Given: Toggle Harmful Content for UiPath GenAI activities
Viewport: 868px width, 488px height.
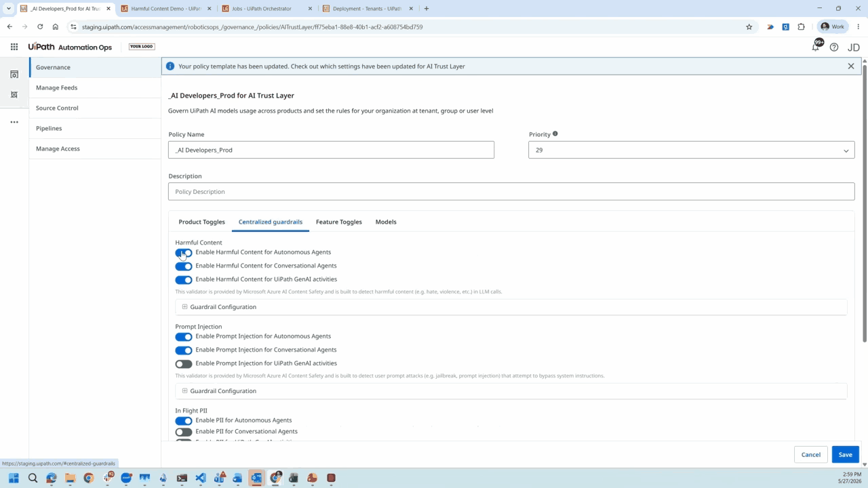Looking at the screenshot, I should point(184,280).
